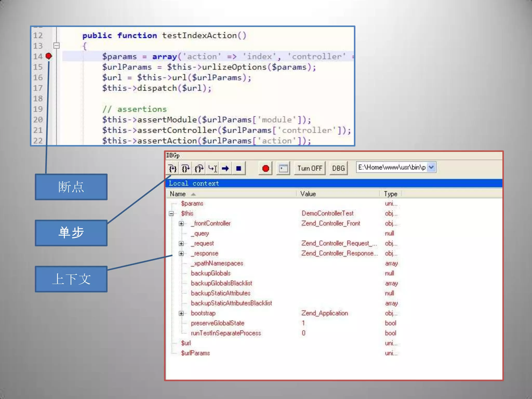Click the DBG button
The height and width of the screenshot is (399, 532).
point(338,169)
